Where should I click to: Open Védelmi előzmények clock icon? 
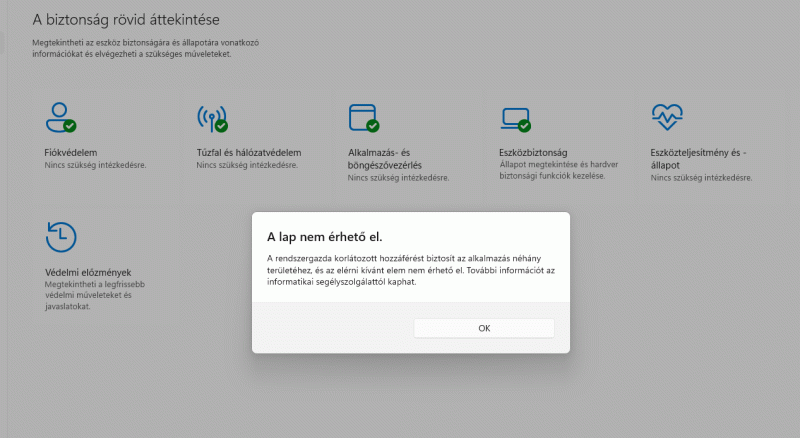[x=61, y=237]
